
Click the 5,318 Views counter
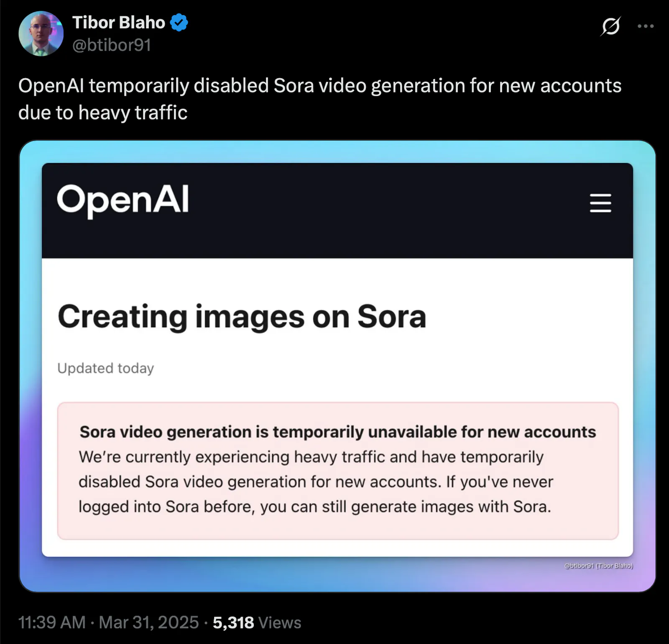(233, 623)
